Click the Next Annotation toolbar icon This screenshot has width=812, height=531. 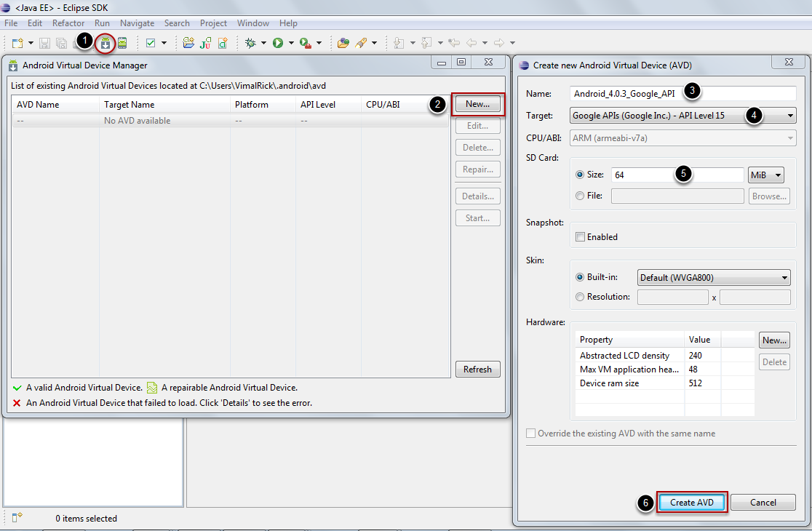point(399,43)
